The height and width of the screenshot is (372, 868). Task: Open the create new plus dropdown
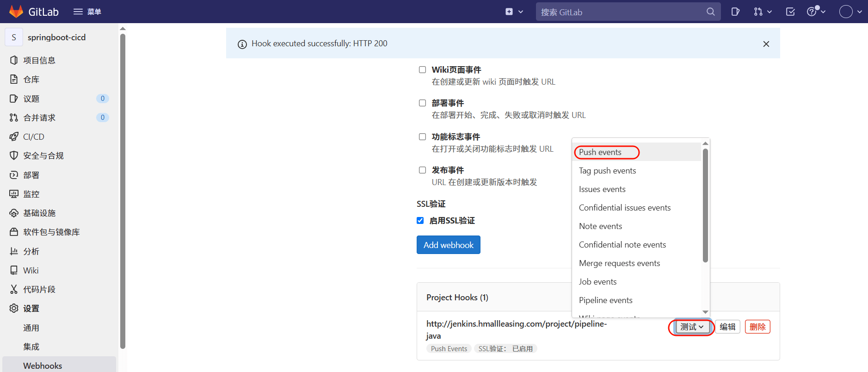click(x=514, y=12)
